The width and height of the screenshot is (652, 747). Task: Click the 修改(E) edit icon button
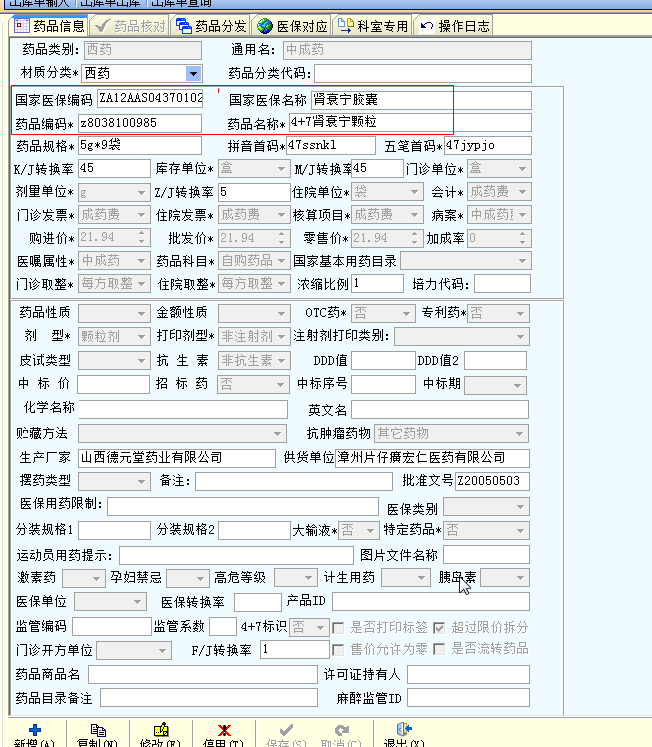click(161, 734)
